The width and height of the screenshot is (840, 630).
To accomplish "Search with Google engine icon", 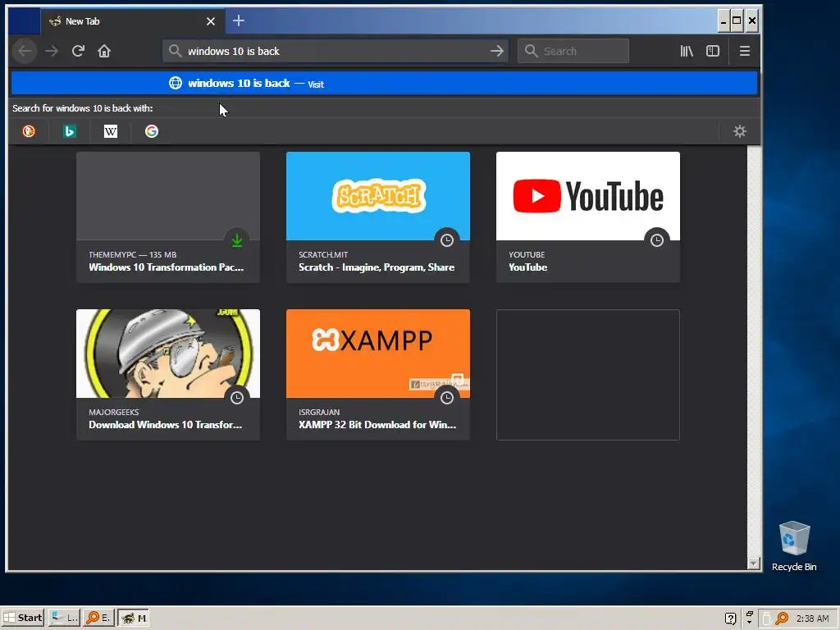I will [152, 131].
